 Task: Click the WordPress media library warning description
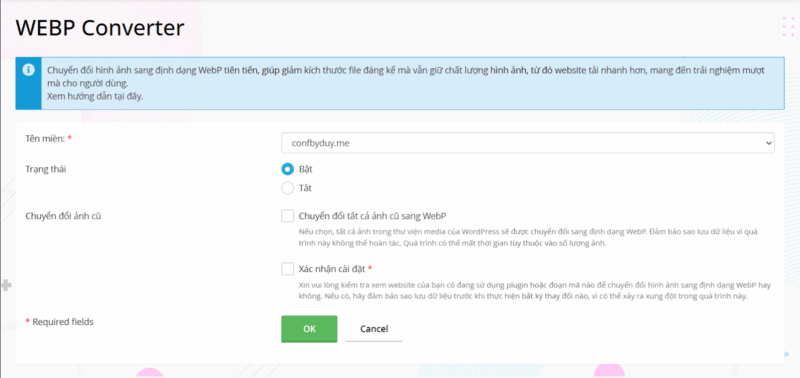tap(528, 237)
